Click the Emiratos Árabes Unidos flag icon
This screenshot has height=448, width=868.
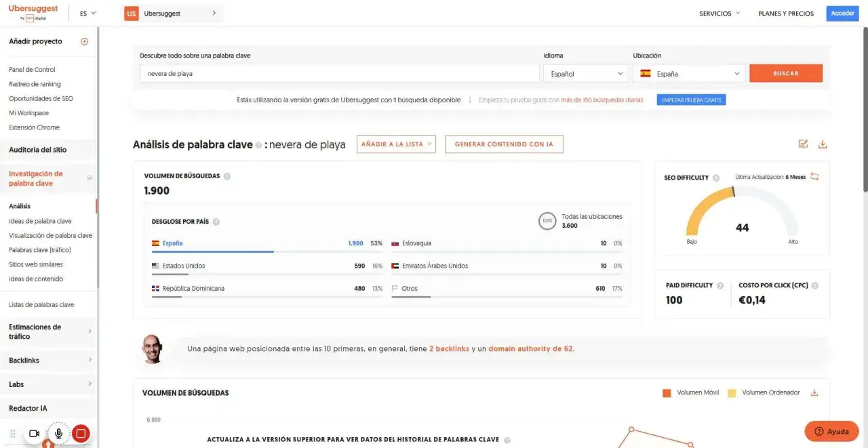click(395, 266)
